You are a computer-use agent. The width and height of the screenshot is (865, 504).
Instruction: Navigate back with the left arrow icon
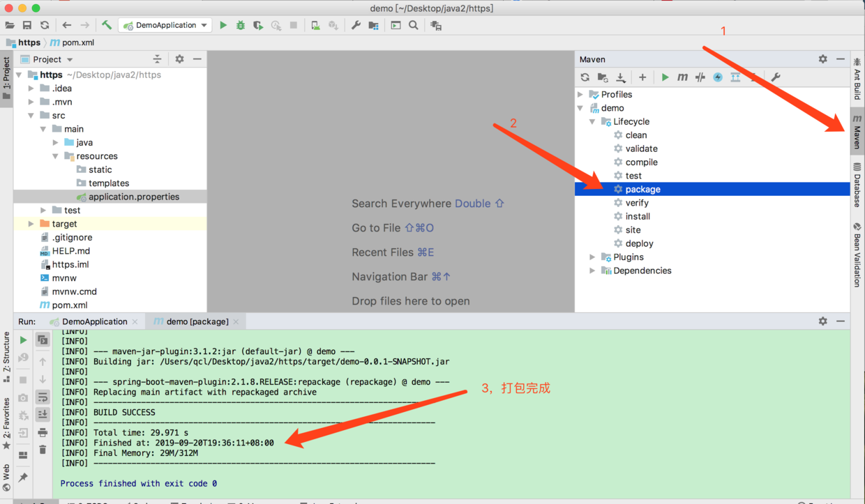click(x=67, y=25)
